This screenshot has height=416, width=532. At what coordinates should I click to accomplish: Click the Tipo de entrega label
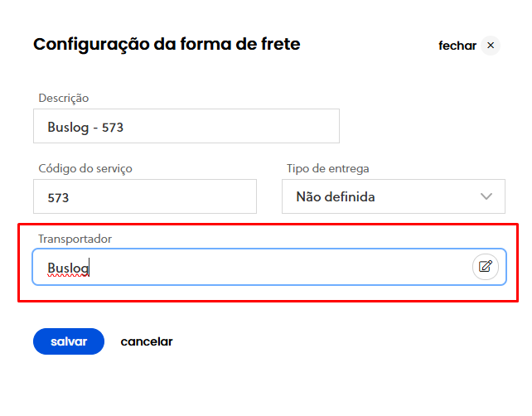click(328, 169)
